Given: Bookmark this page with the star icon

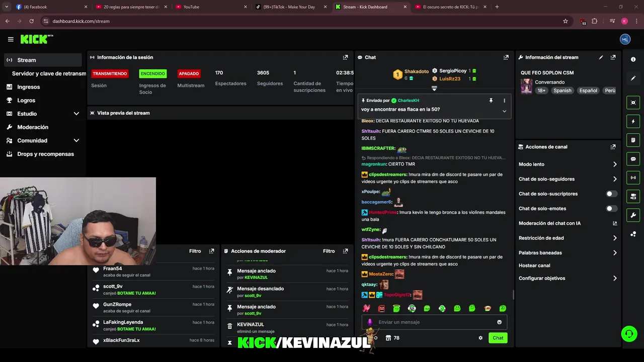Looking at the screenshot, I should (x=565, y=21).
